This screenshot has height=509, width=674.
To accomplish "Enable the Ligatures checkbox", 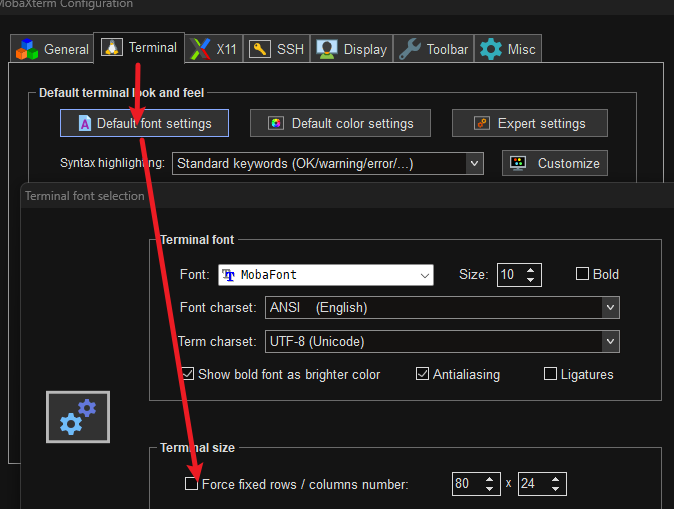I will click(550, 374).
